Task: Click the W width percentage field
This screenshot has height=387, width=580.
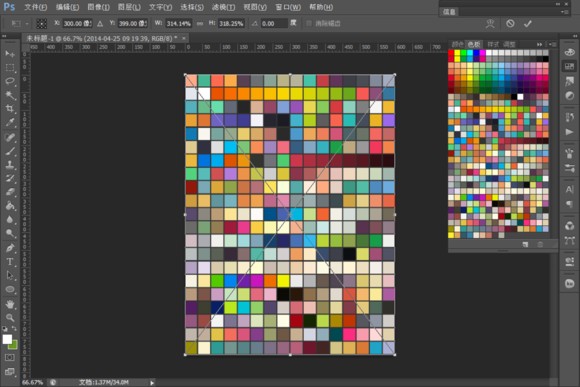Action: pyautogui.click(x=178, y=24)
